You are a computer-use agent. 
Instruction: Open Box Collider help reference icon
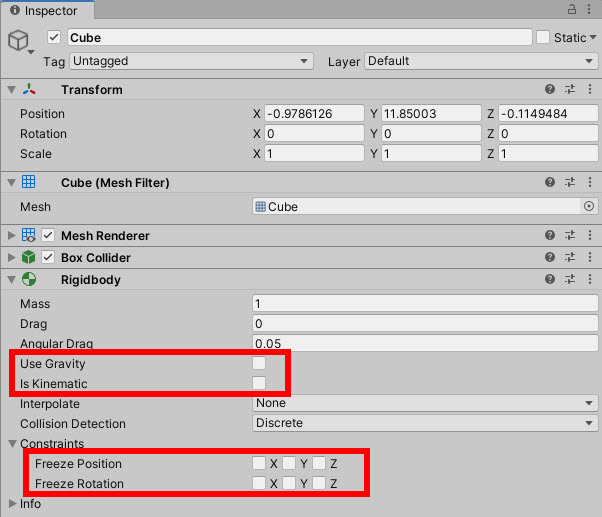(550, 257)
